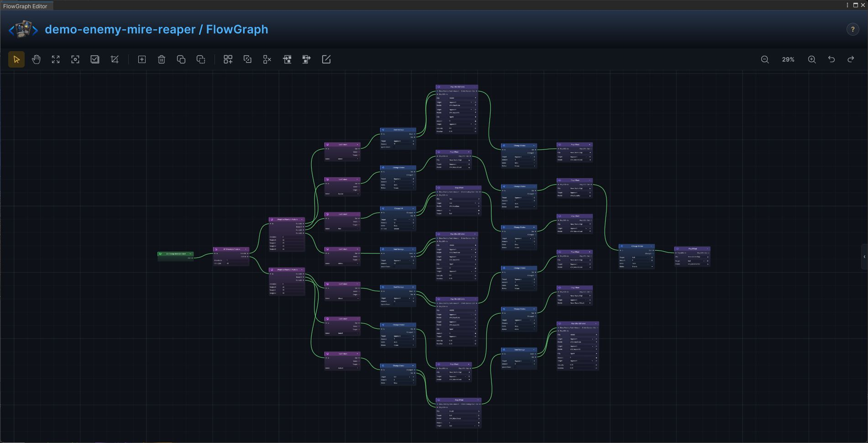Select the pointer selection tool

[x=16, y=59]
